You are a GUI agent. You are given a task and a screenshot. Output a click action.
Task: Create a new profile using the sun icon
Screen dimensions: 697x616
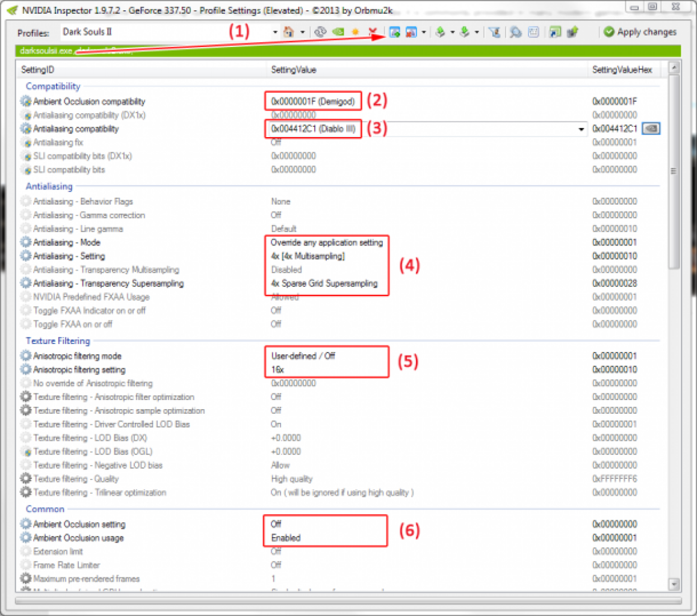(x=355, y=32)
